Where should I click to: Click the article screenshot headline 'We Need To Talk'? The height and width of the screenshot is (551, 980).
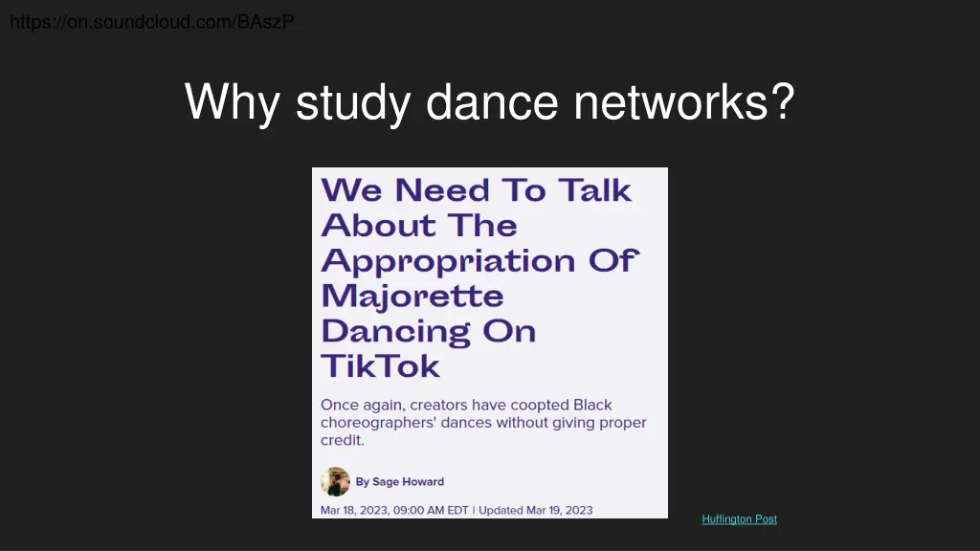point(477,190)
